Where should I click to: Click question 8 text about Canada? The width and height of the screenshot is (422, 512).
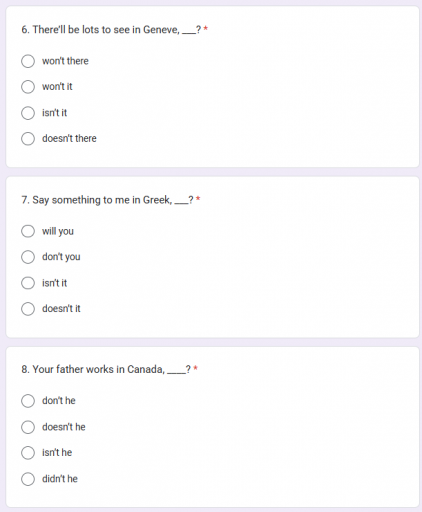click(x=106, y=369)
